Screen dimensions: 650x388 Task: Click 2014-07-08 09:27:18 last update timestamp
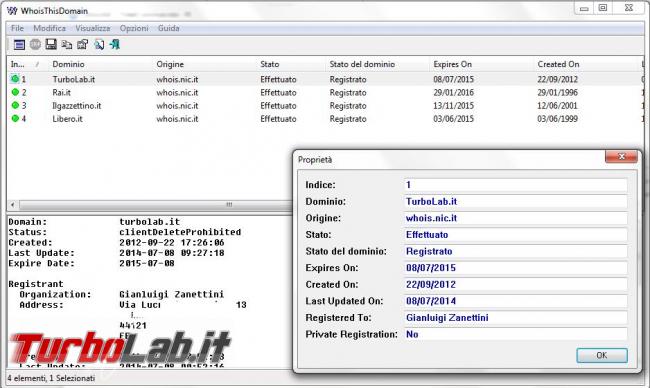coord(172,253)
